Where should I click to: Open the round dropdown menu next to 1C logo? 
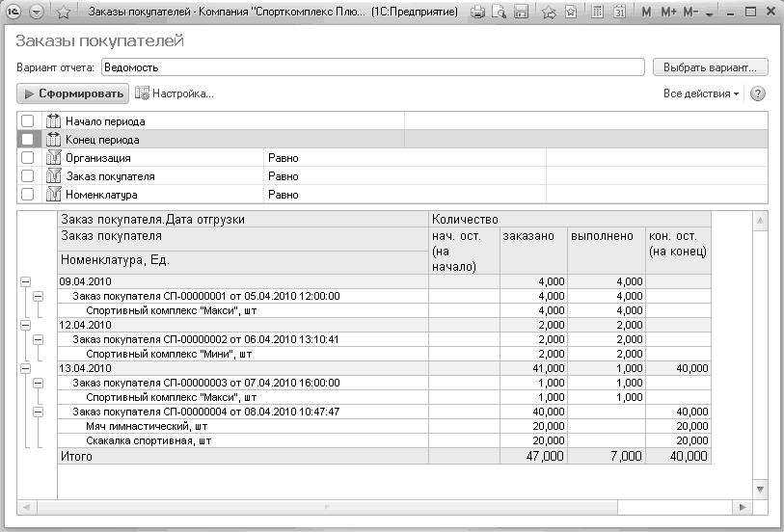point(37,12)
